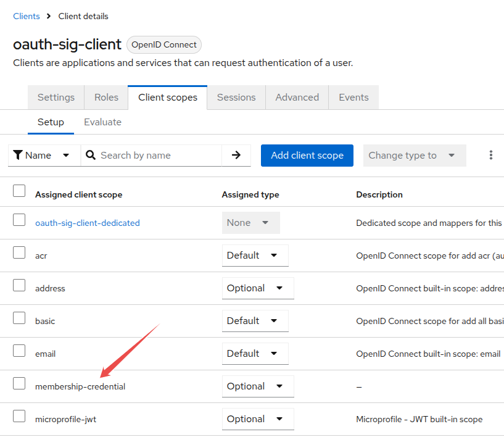Viewport: 504px width, 437px height.
Task: Open the Name filter dropdown
Action: [x=44, y=156]
